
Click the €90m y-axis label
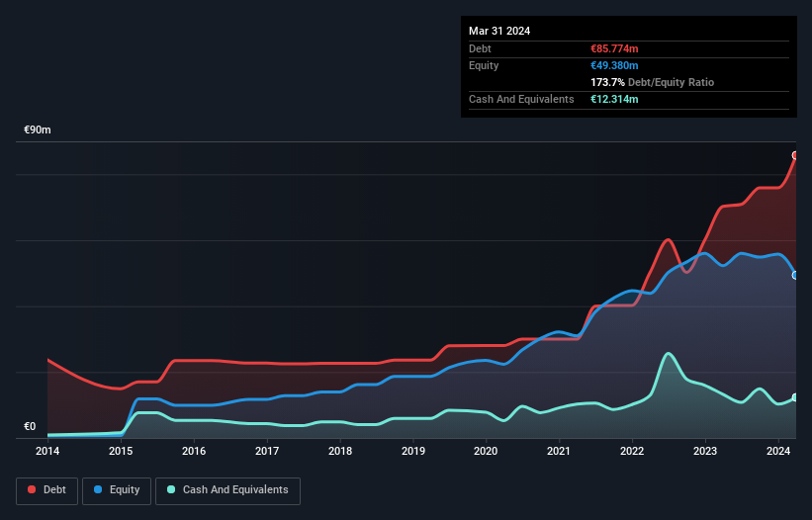[x=38, y=130]
